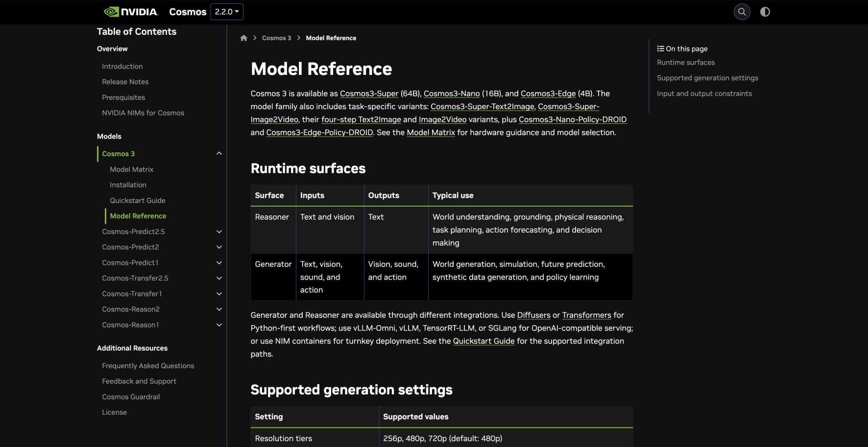Open Feedback and Support page
Screen dimensions: 868x447
coord(139,381)
